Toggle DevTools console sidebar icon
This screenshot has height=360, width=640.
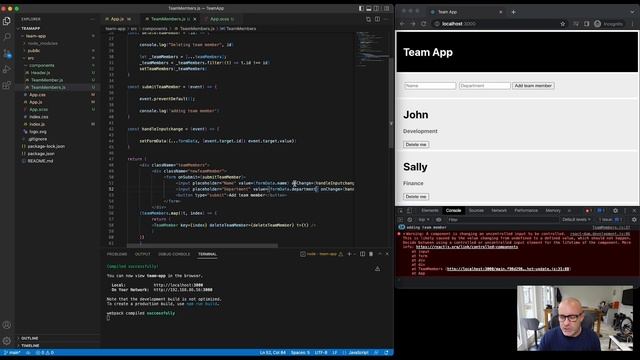pos(401,220)
